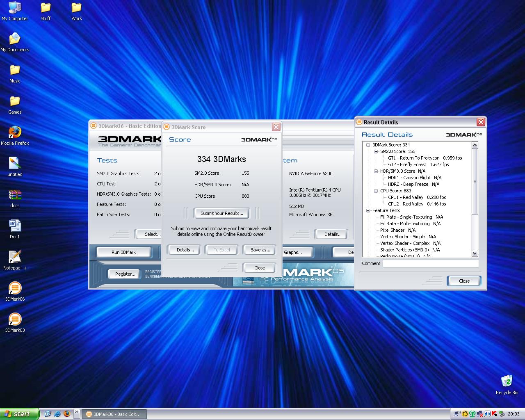Click Register button in main window
Image resolution: width=525 pixels, height=420 pixels.
click(x=125, y=274)
